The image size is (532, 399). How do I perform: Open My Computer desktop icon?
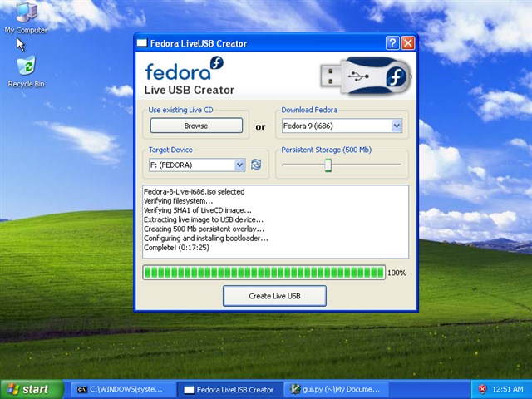point(26,17)
